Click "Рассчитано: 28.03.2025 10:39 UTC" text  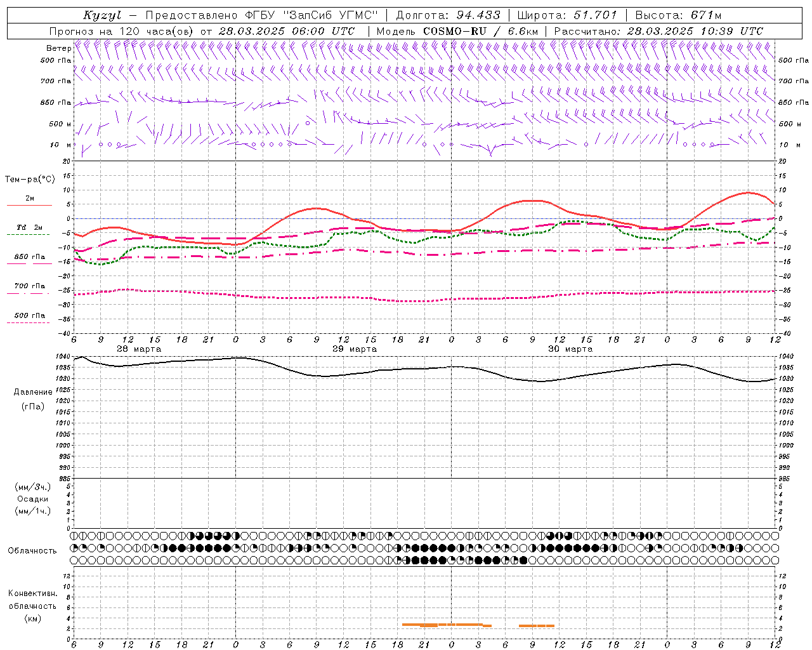pyautogui.click(x=658, y=31)
